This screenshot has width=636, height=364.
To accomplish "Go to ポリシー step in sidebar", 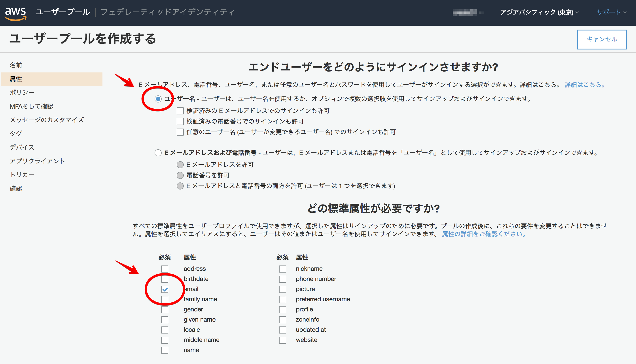I will point(22,93).
